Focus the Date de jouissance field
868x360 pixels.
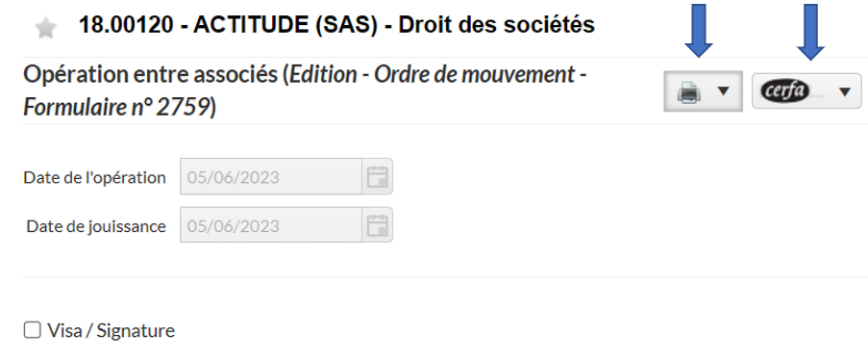(271, 225)
